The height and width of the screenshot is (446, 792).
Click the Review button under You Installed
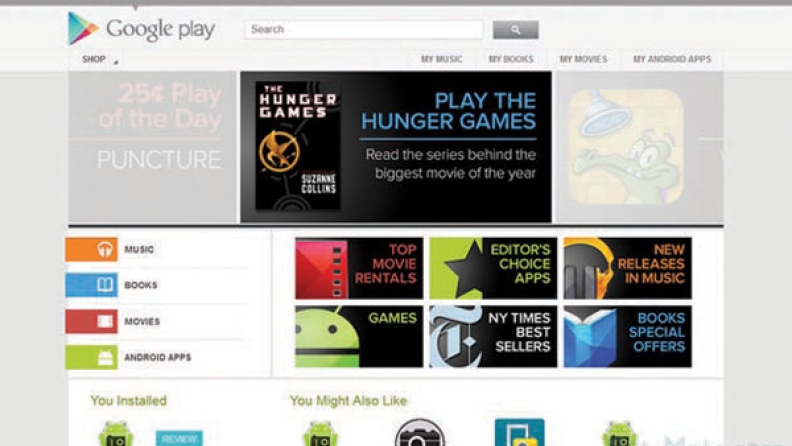point(179,438)
